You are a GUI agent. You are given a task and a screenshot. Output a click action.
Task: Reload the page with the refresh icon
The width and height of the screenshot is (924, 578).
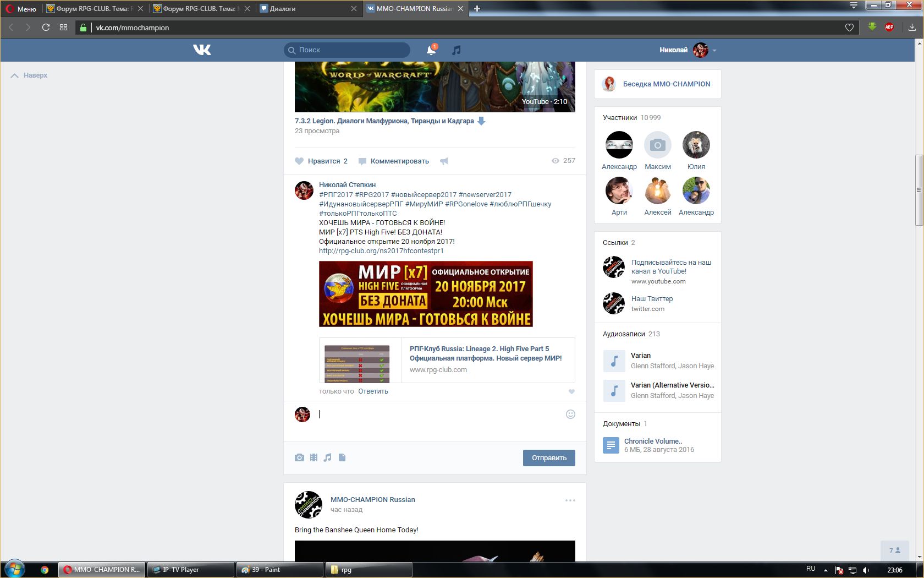click(x=46, y=28)
